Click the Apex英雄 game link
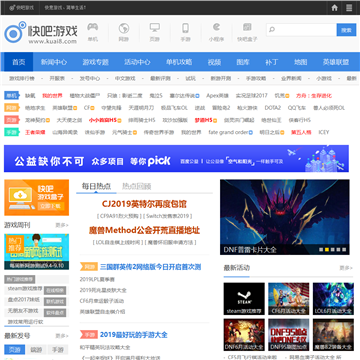 click(217, 96)
